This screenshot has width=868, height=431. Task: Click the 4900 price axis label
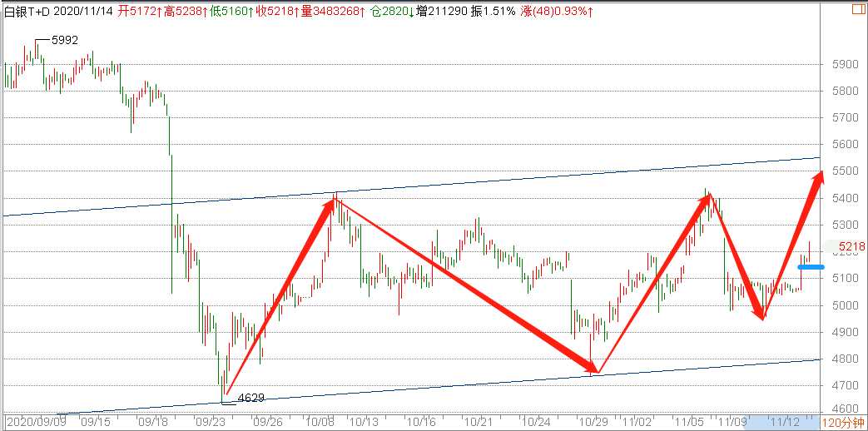pos(844,332)
